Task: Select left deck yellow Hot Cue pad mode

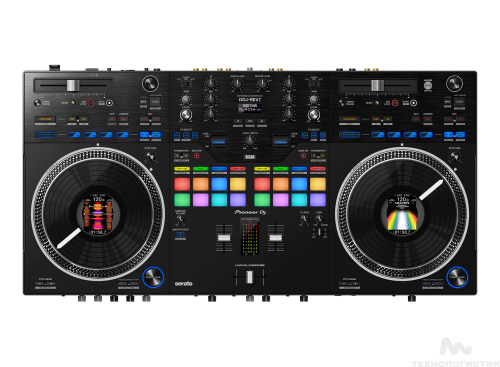Action: pyautogui.click(x=182, y=169)
